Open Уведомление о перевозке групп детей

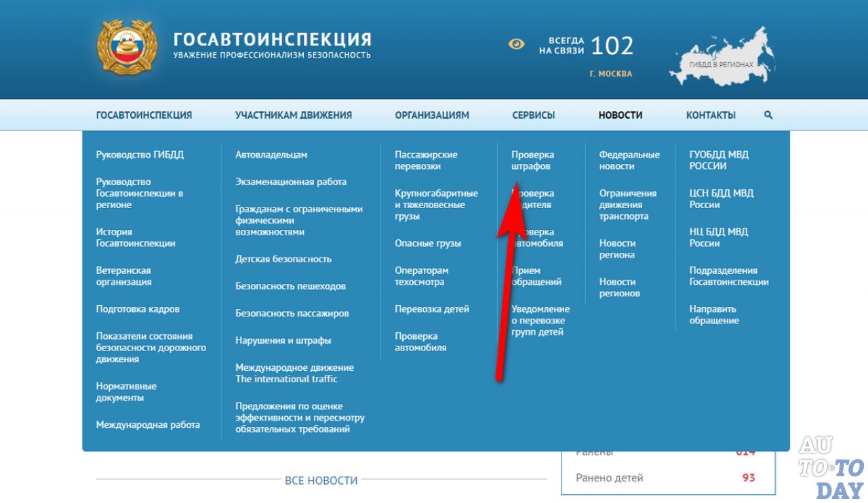click(540, 321)
